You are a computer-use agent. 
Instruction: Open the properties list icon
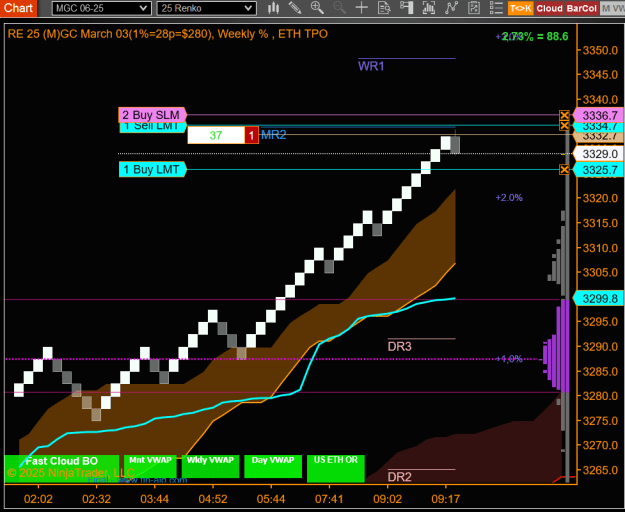point(496,8)
